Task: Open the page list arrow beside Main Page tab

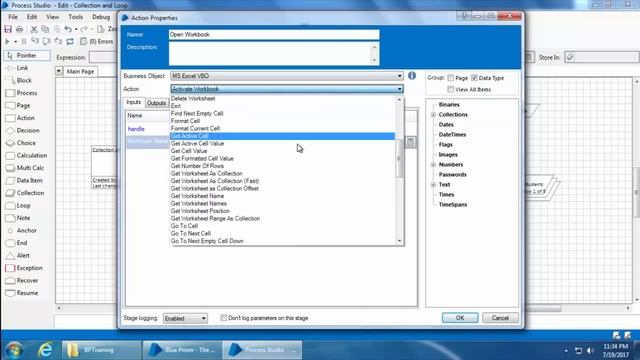Action: pyautogui.click(x=59, y=71)
